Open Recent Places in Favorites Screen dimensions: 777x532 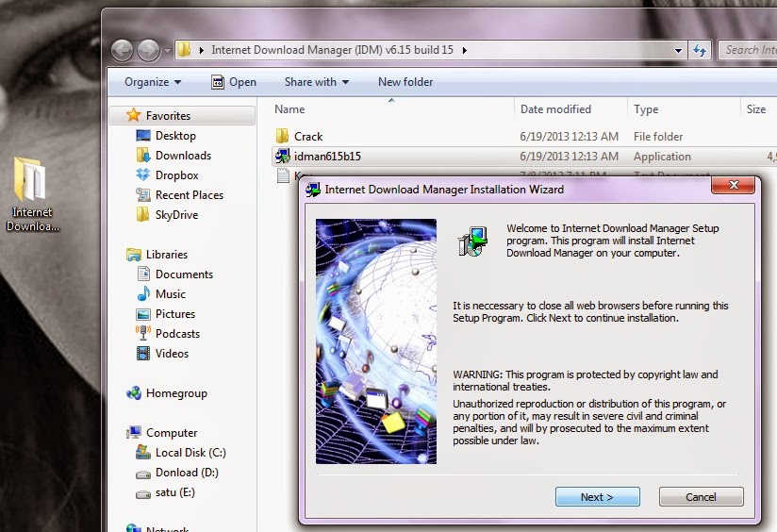(190, 195)
